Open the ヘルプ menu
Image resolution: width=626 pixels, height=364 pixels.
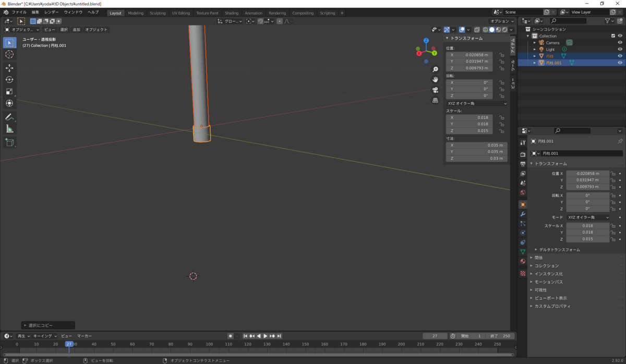click(x=93, y=12)
